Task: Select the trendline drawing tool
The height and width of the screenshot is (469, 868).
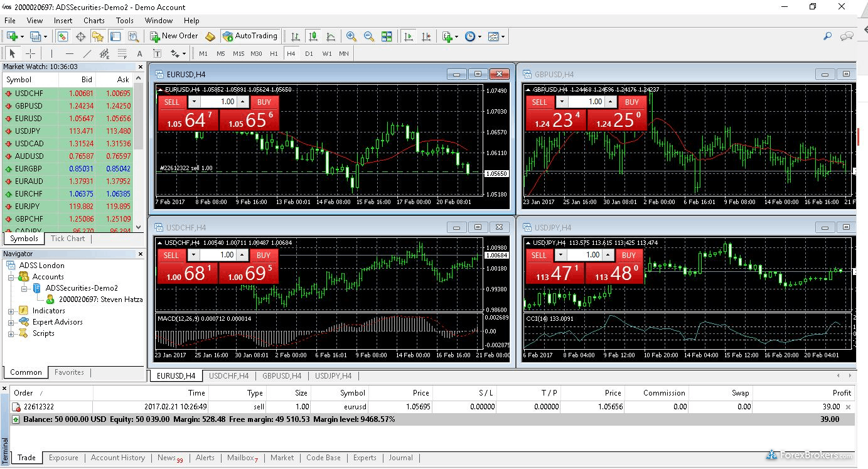Action: (87, 53)
